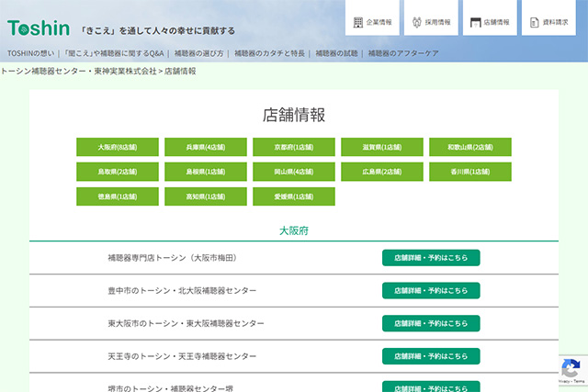Select the 京都府(1店舗) region button
Image resolution: width=588 pixels, height=392 pixels.
[294, 147]
